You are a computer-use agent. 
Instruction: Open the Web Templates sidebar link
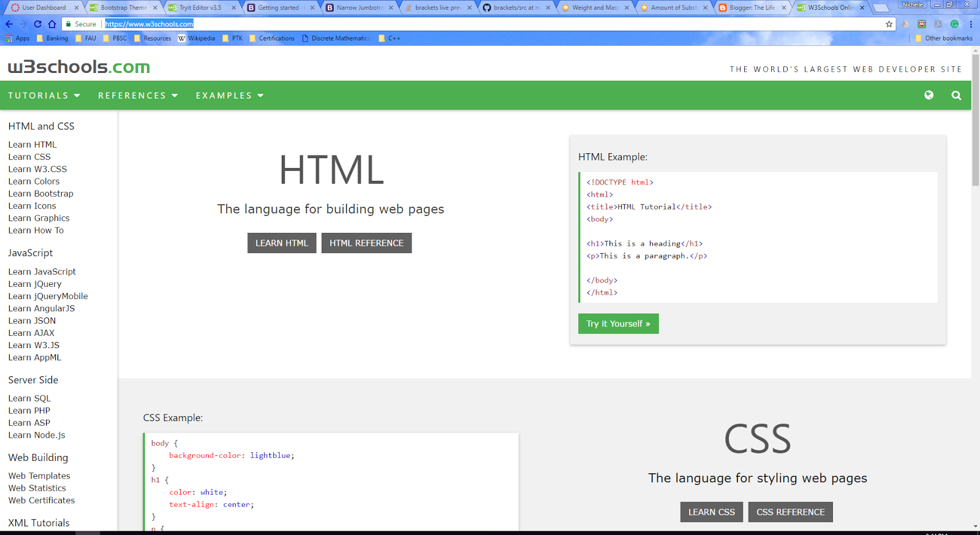(39, 476)
